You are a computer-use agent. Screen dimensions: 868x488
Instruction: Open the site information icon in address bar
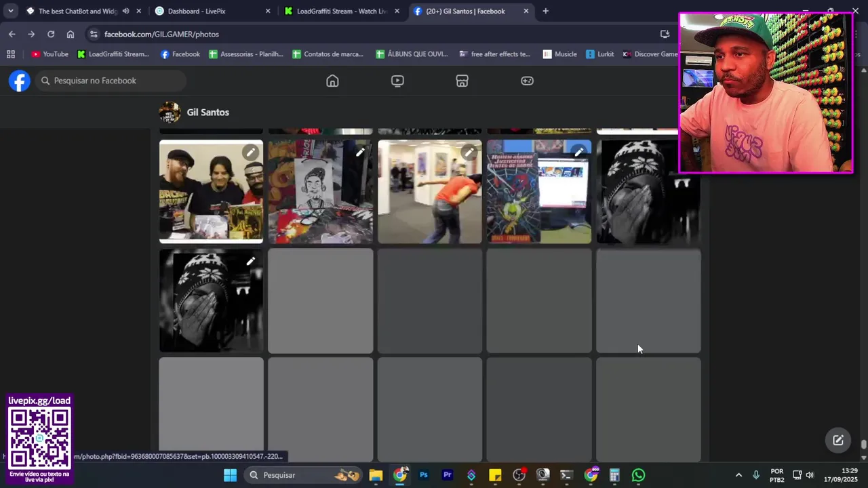click(x=94, y=34)
